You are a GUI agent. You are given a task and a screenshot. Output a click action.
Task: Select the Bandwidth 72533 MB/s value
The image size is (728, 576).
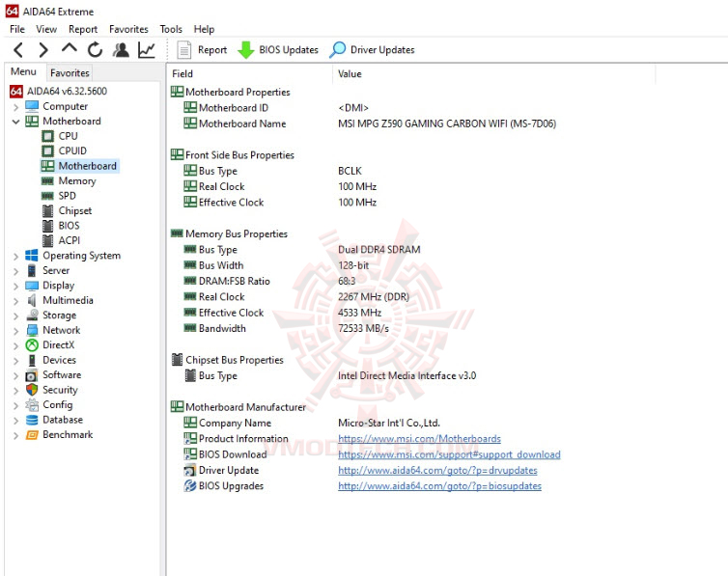point(364,328)
